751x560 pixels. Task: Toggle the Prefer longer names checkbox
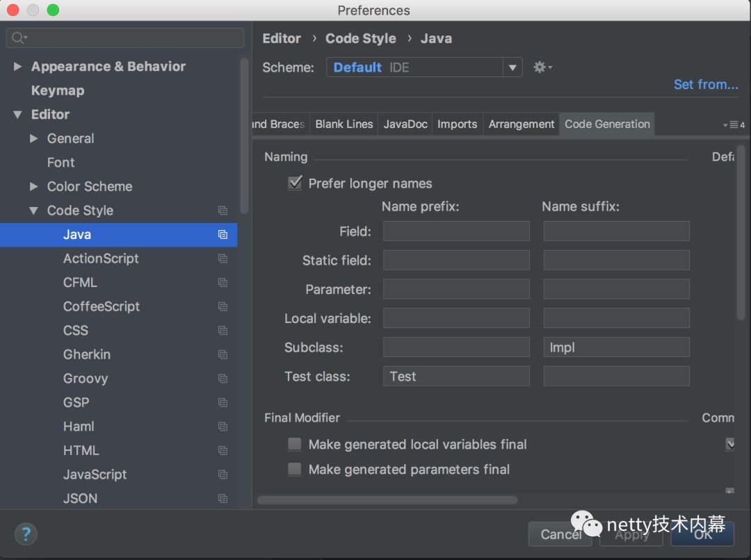pyautogui.click(x=295, y=183)
